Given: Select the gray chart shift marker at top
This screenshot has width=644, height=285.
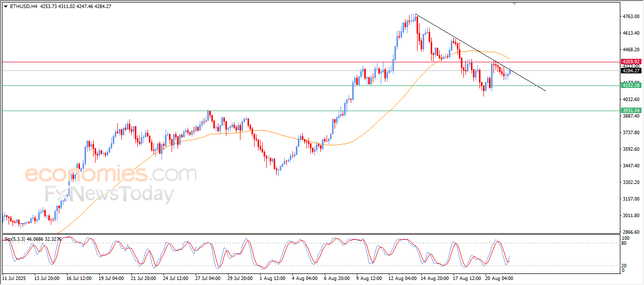Looking at the screenshot, I should pos(514,4).
